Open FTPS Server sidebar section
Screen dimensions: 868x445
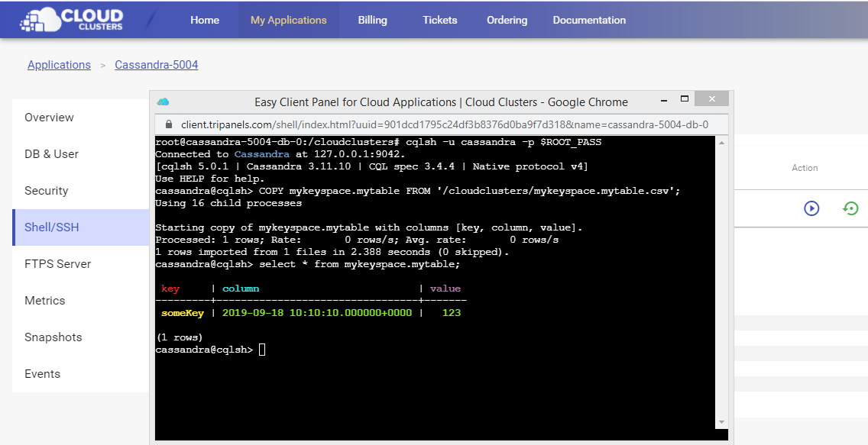(81, 264)
